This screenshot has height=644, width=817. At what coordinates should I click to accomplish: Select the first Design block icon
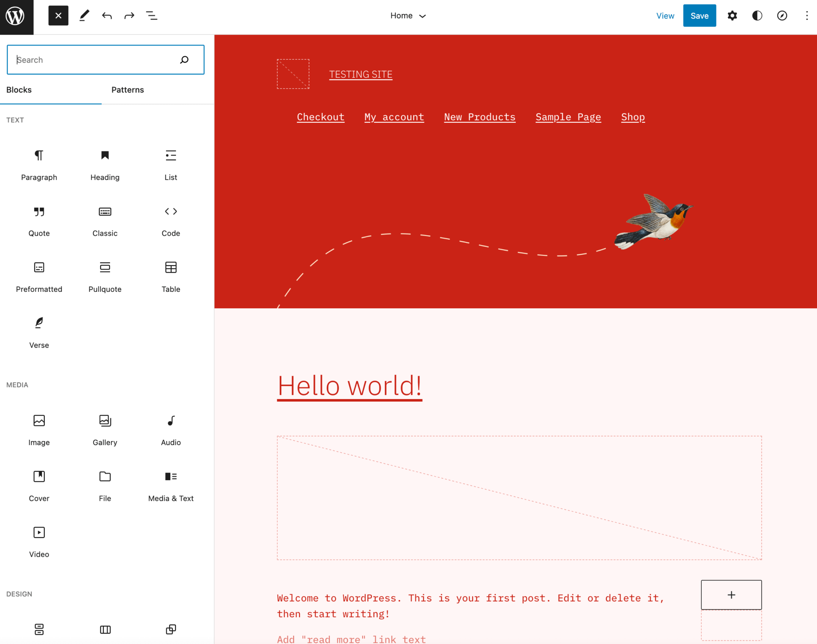click(39, 629)
